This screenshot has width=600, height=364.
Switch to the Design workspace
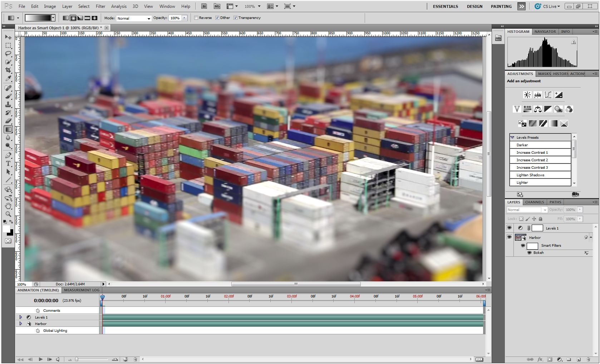click(x=474, y=6)
